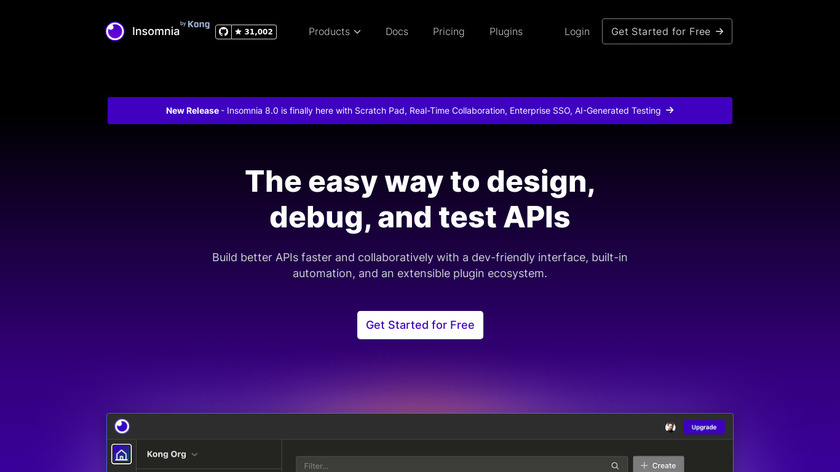Expand the Products dropdown menu
Image resolution: width=840 pixels, height=472 pixels.
tap(334, 32)
